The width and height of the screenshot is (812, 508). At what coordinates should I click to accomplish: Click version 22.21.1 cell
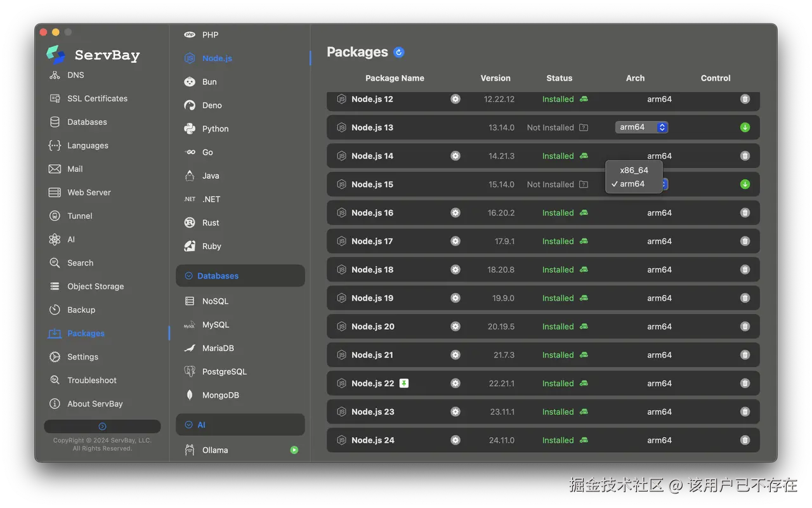tap(501, 384)
